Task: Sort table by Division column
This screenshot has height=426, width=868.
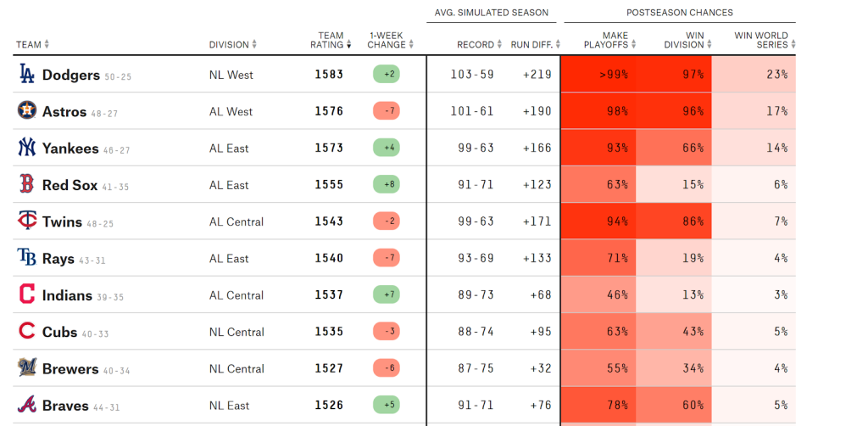Action: point(232,45)
